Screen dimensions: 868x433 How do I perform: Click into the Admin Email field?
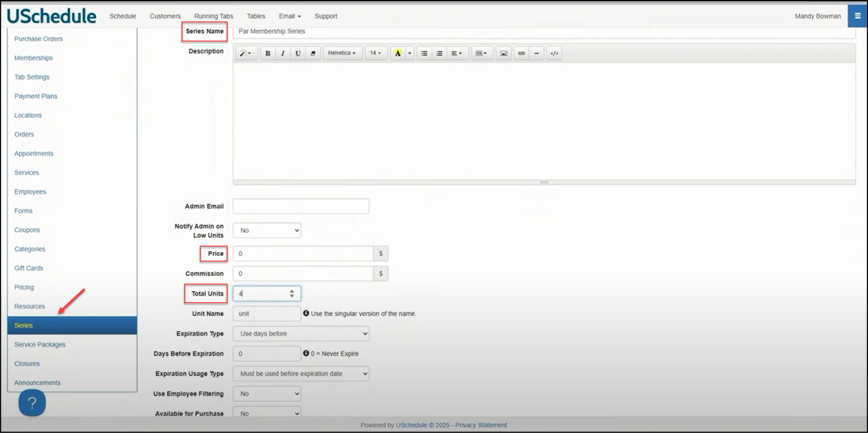click(301, 206)
